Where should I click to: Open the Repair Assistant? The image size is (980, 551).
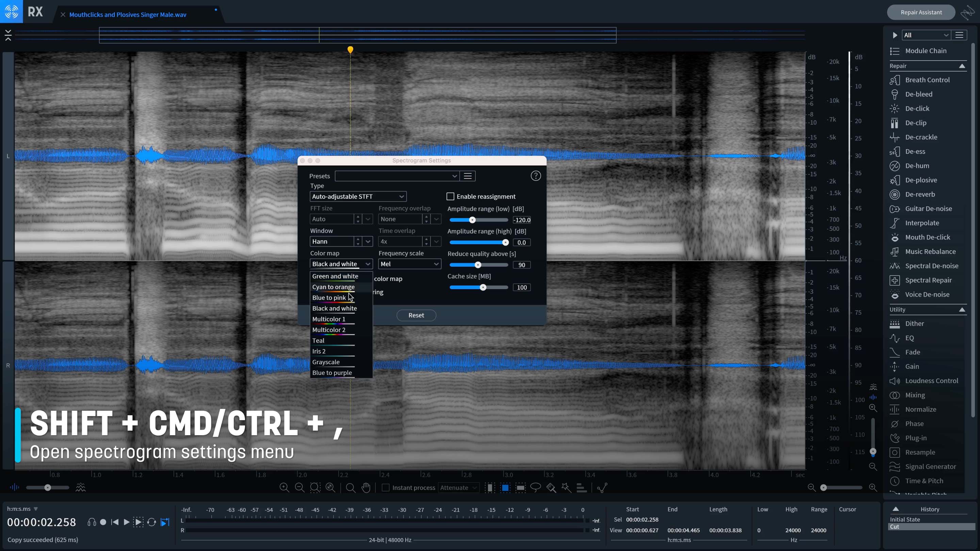click(x=921, y=12)
